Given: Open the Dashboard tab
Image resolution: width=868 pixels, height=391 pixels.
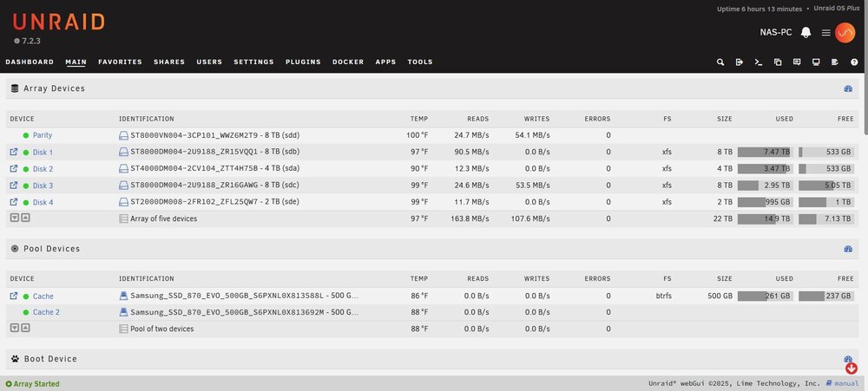Looking at the screenshot, I should [30, 62].
